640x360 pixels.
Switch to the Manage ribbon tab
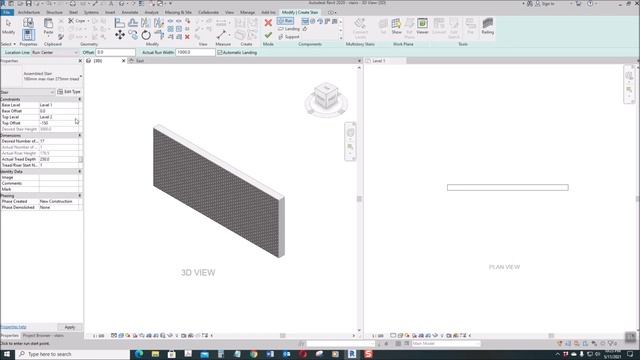tap(247, 13)
